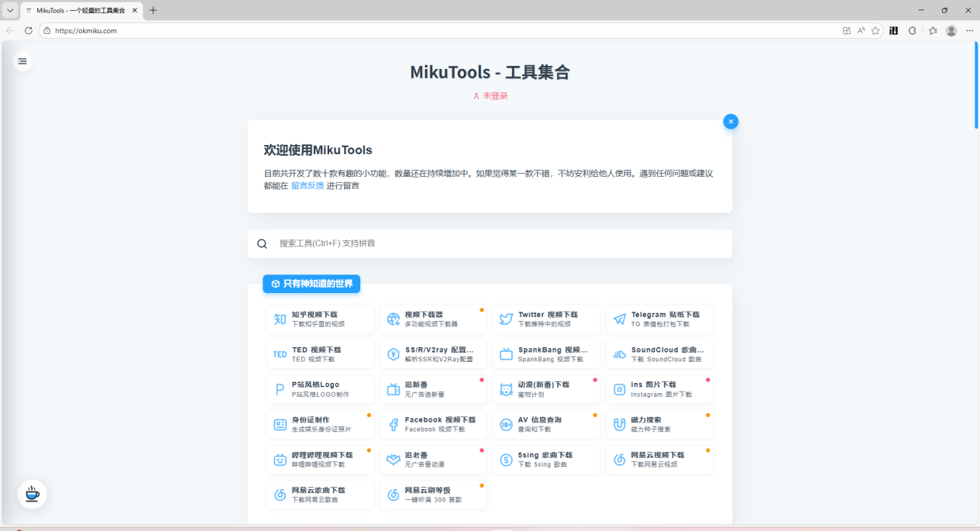The image size is (980, 531).
Task: Open a new browser tab
Action: [x=153, y=10]
